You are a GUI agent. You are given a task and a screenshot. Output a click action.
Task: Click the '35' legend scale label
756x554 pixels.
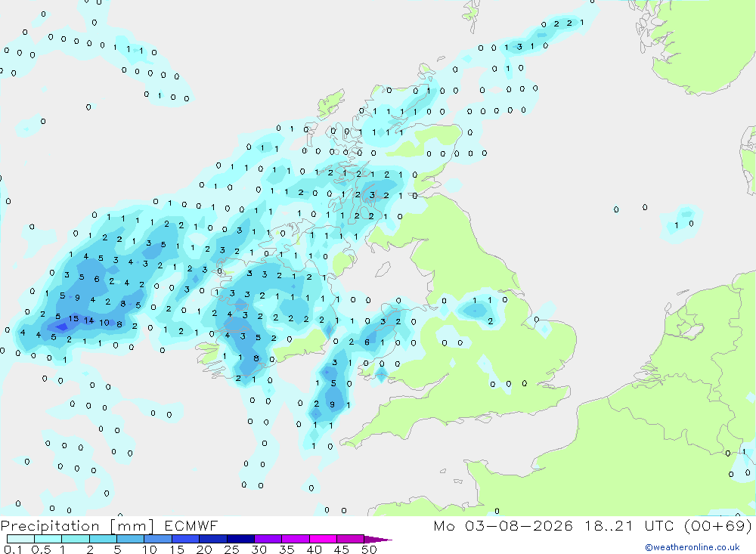click(x=287, y=549)
